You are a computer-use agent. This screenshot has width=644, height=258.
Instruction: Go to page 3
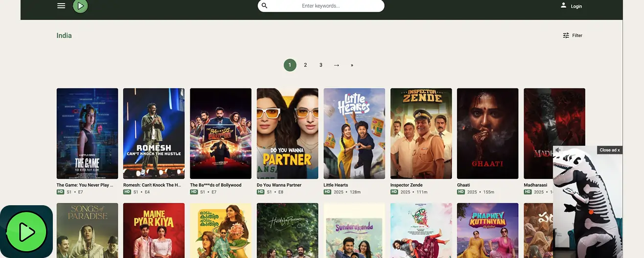(321, 65)
